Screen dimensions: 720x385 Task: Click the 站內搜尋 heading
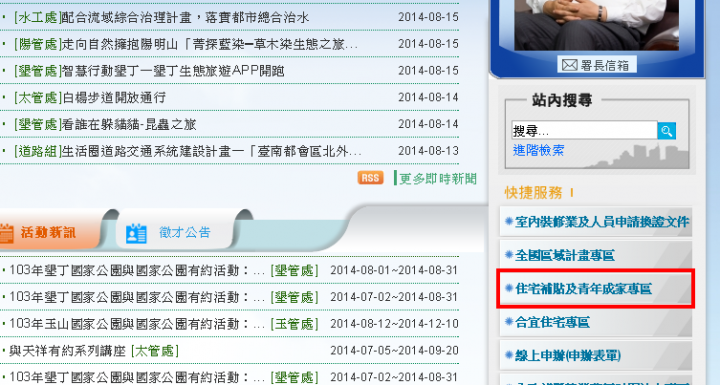(562, 100)
